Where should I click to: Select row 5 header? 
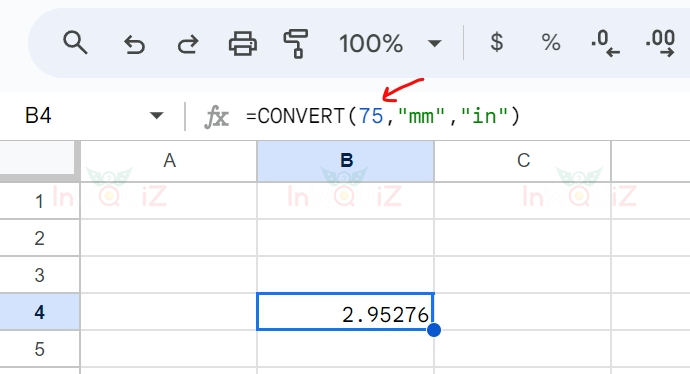pos(40,348)
